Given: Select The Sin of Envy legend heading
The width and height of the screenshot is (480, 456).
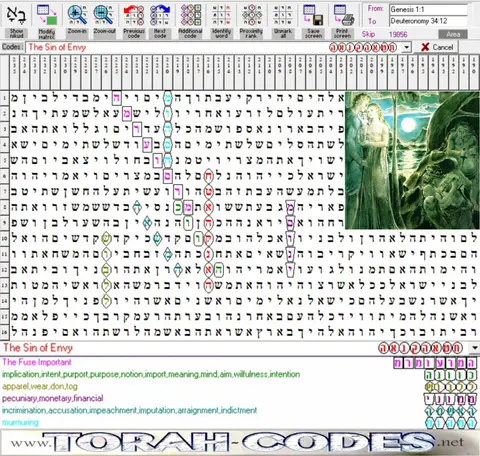Looking at the screenshot, I should pyautogui.click(x=38, y=348).
